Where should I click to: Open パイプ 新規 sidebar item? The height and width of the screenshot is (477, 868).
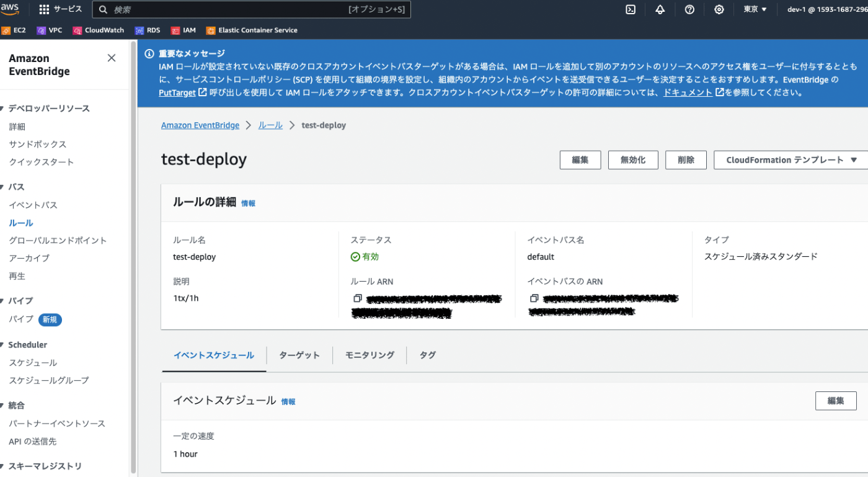pos(35,319)
